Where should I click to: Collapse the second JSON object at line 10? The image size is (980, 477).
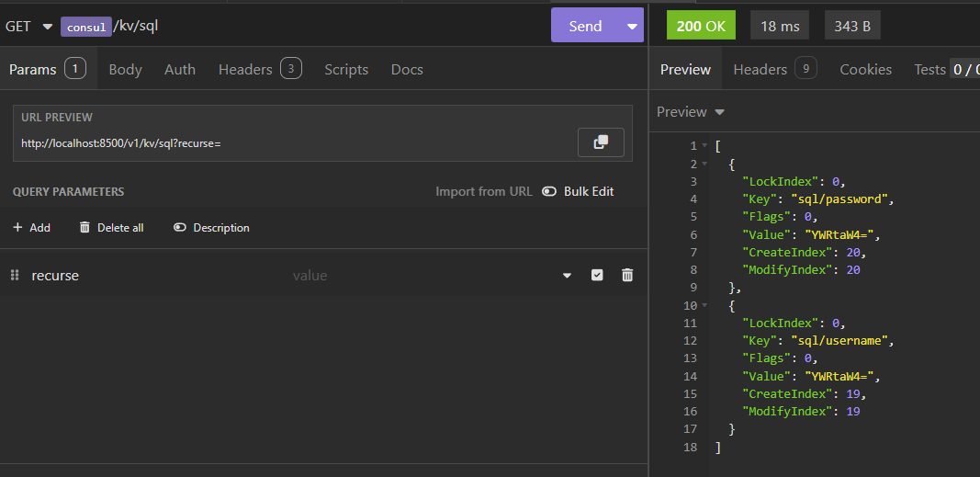(704, 305)
